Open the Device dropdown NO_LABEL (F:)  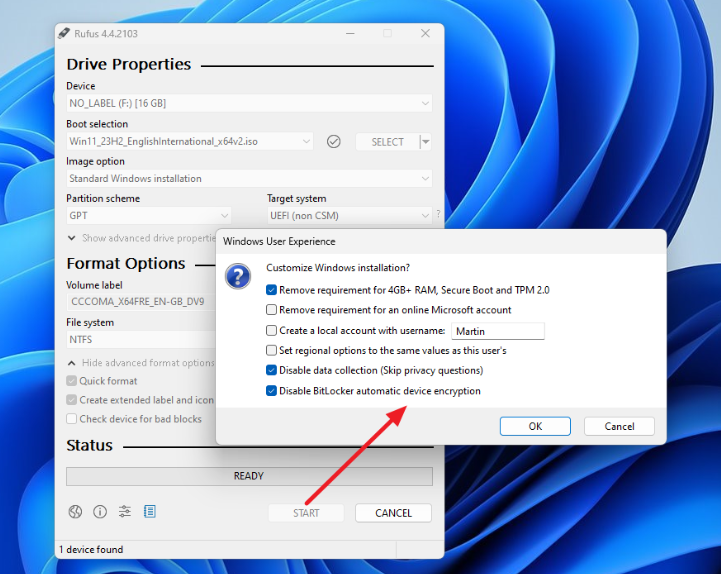tap(249, 103)
